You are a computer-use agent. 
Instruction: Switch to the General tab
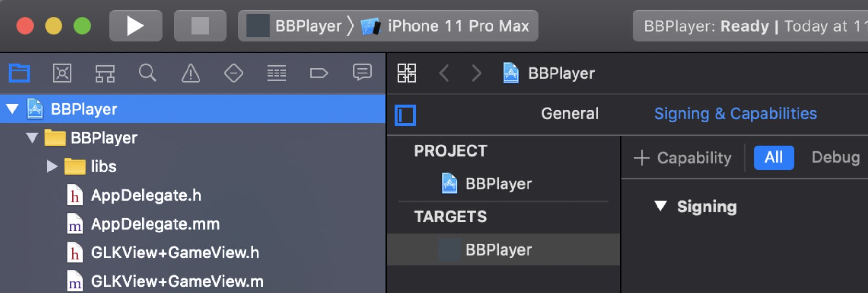coord(570,113)
